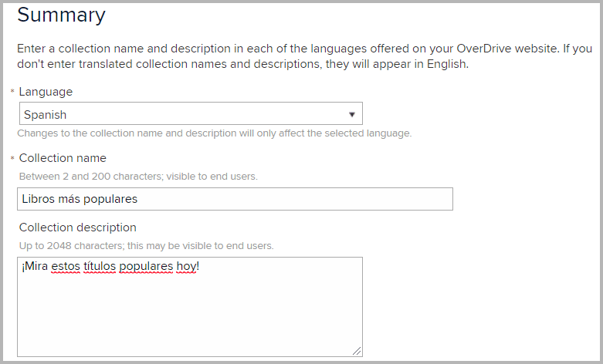This screenshot has height=364, width=603.
Task: Click underlined word 'títulos' in description
Action: point(100,266)
